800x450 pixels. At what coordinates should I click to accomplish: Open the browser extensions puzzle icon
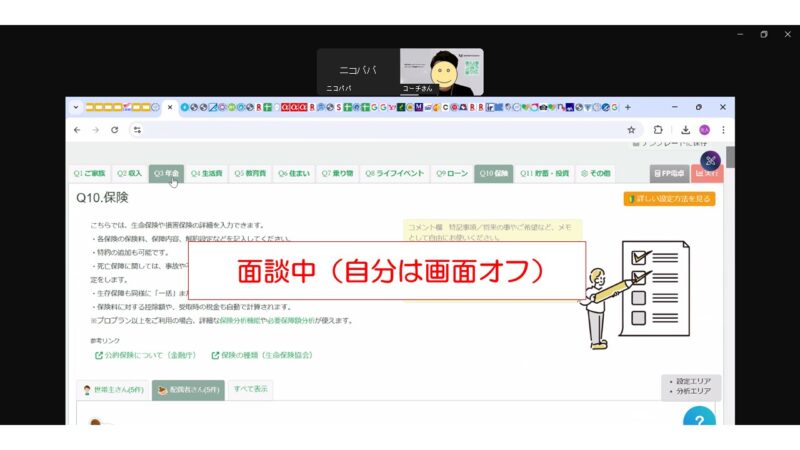click(x=658, y=130)
